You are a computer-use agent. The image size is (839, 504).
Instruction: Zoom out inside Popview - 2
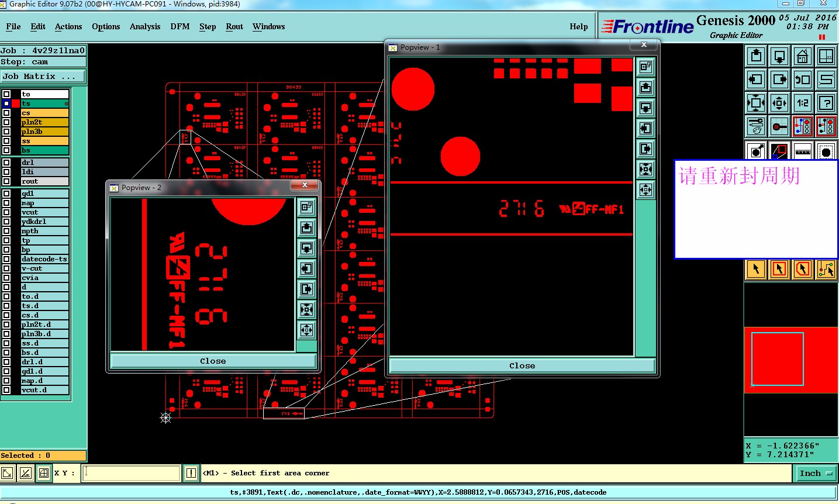306,330
